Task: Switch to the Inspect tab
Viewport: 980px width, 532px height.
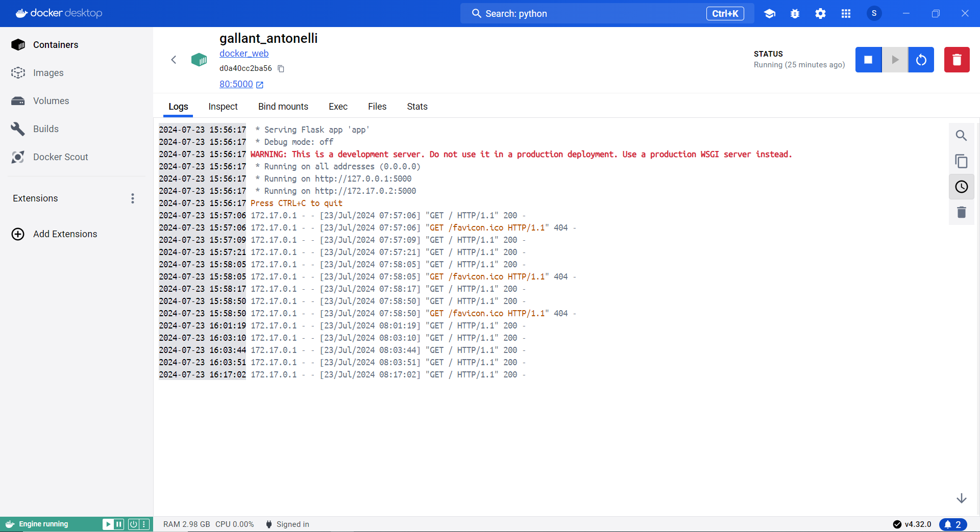Action: 223,107
